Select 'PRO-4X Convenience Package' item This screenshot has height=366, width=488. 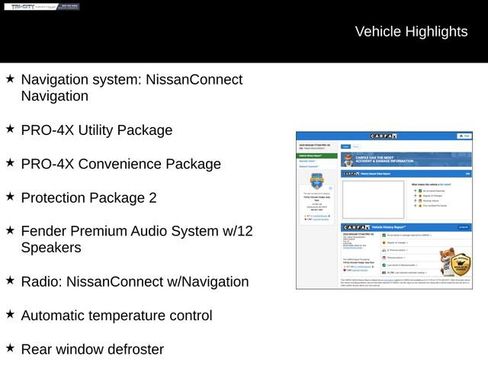[x=121, y=164]
